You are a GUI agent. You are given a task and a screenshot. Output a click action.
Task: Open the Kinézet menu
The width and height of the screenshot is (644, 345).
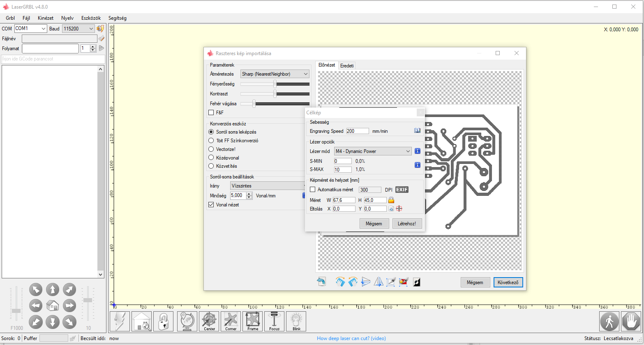point(46,18)
